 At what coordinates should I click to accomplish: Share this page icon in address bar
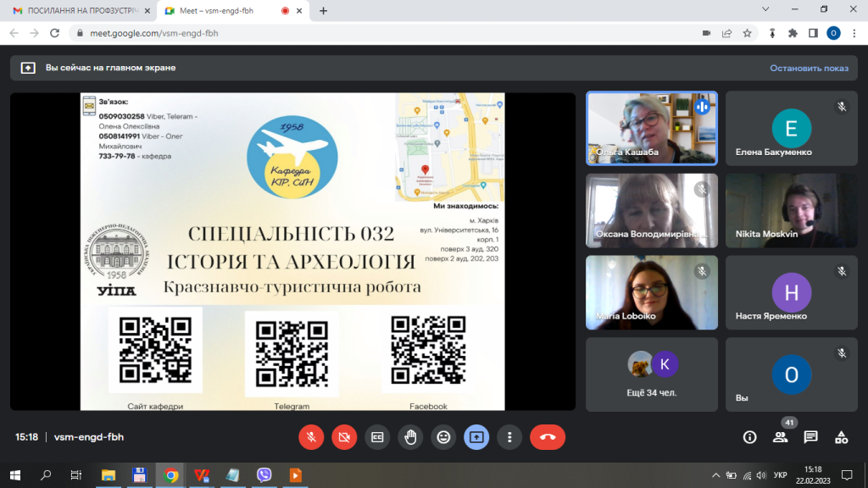click(726, 33)
